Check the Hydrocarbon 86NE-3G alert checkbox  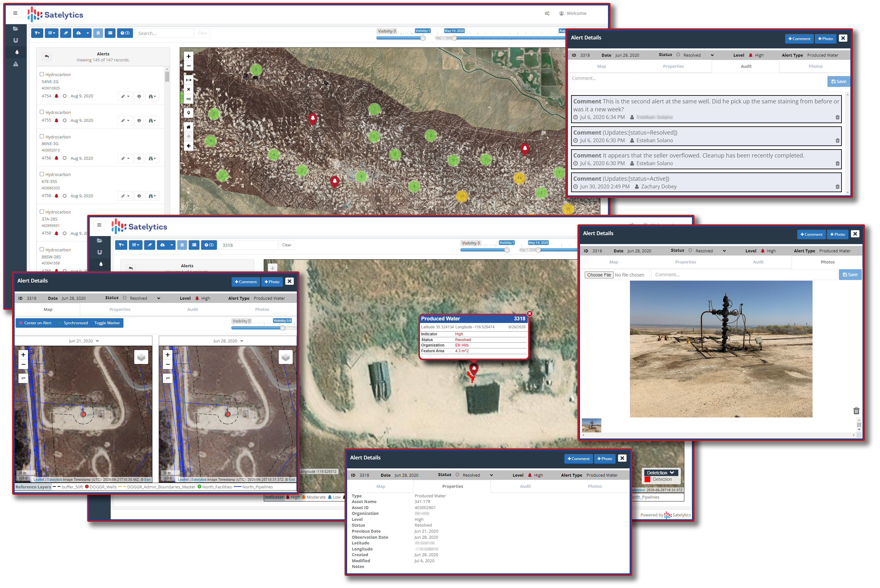[x=42, y=136]
